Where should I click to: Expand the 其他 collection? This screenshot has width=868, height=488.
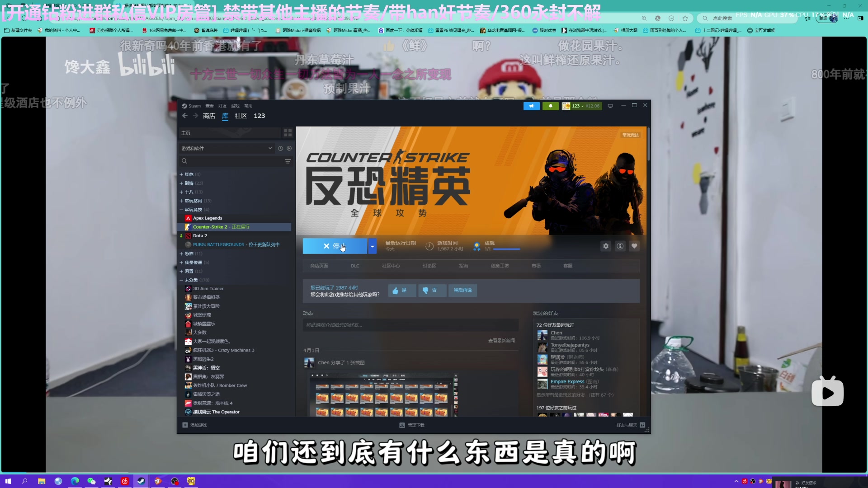(x=190, y=174)
